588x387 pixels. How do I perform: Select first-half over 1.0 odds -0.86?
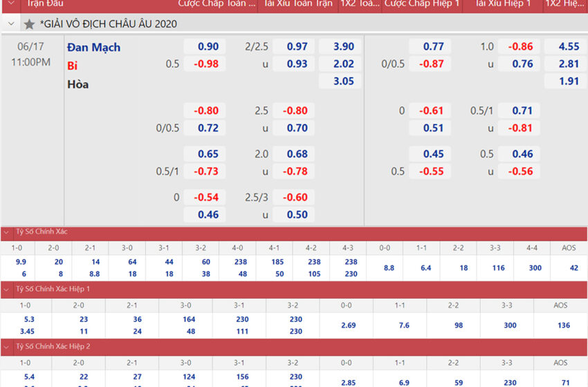pyautogui.click(x=522, y=47)
